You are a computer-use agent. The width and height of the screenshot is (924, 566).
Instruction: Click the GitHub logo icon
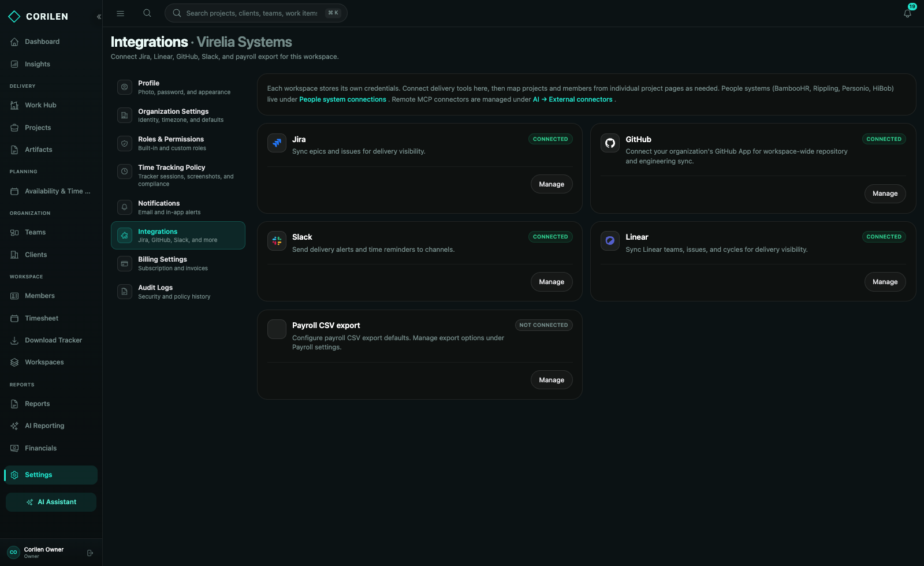point(610,143)
